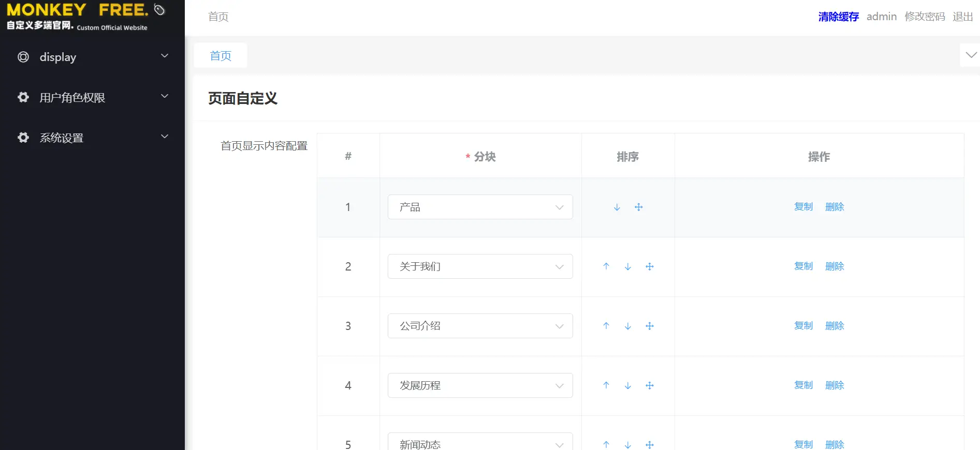Click move-down arrow for 发展历程 row
Image resolution: width=980 pixels, height=450 pixels.
pos(627,386)
